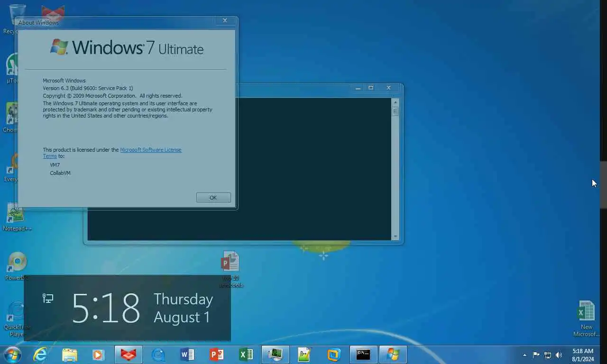
Task: Launch Word from the taskbar
Action: [187, 355]
